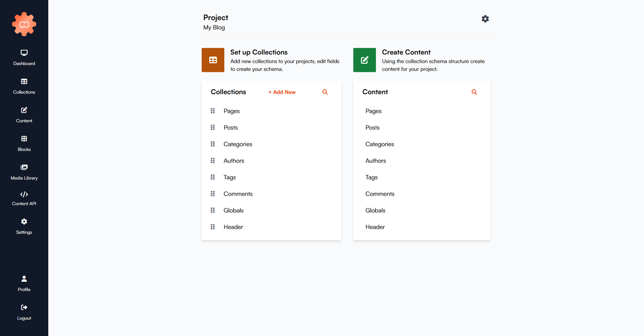
Task: Open Blocks section in sidebar
Action: coord(24,143)
